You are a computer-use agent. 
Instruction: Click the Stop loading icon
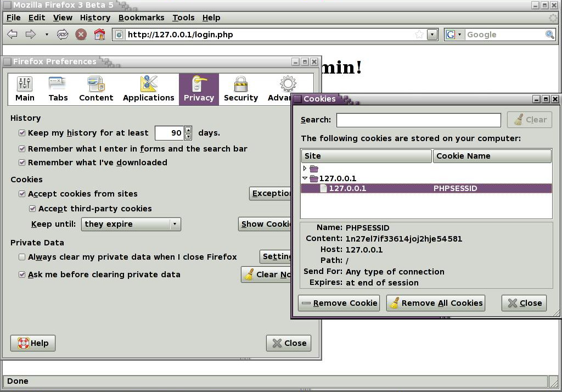pyautogui.click(x=81, y=35)
